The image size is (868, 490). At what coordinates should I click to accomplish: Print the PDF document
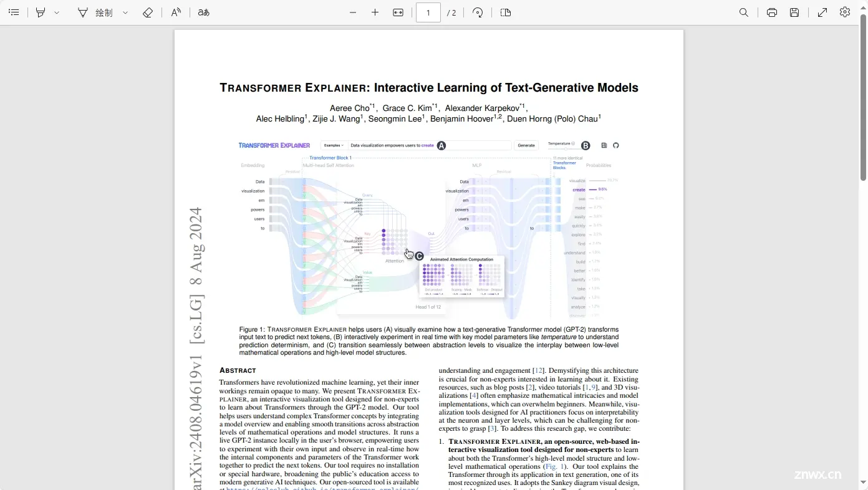pos(772,12)
